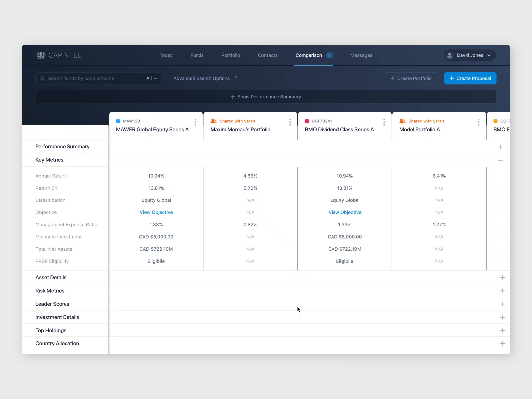The width and height of the screenshot is (532, 399).
Task: Select the Annual Return row label
Action: click(x=51, y=176)
